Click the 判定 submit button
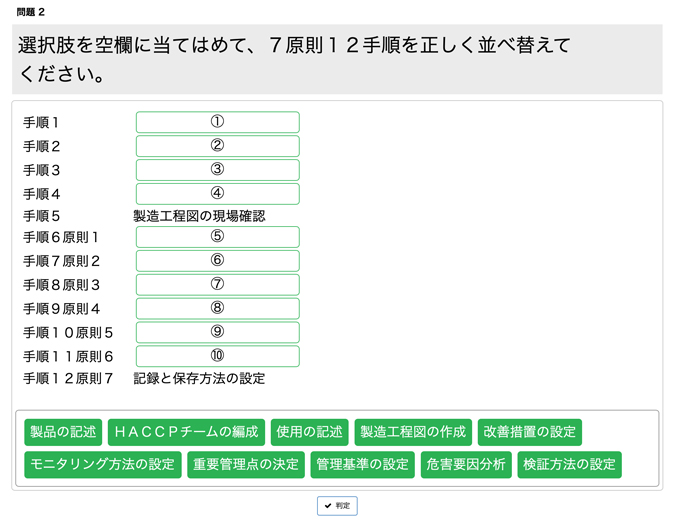Viewport: 675px width, 525px height. click(x=337, y=506)
